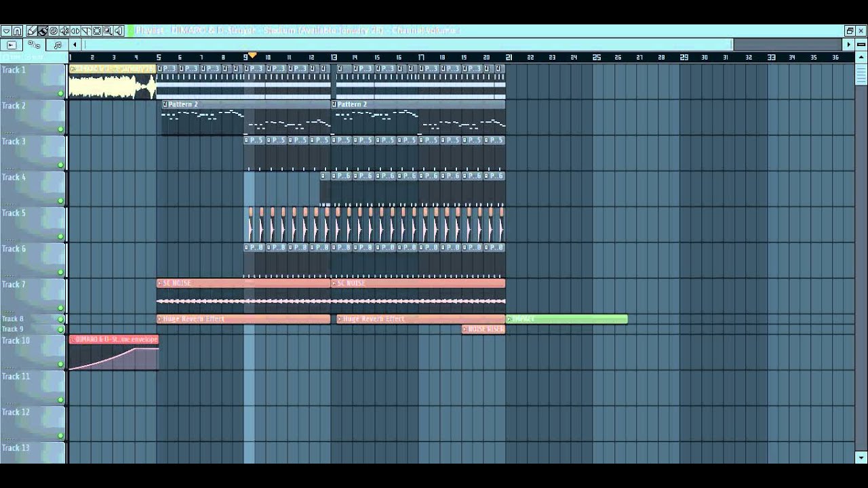Select the first Pattern 2 clip title

[x=183, y=104]
